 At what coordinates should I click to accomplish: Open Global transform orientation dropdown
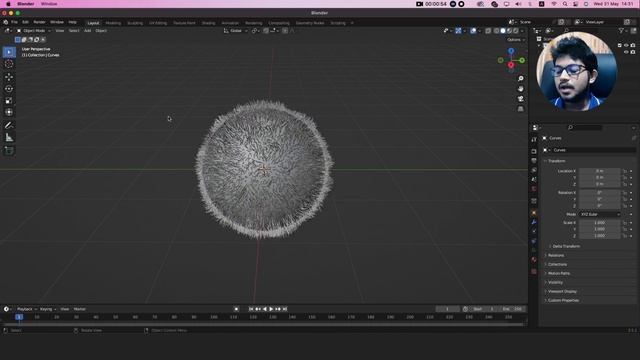click(236, 31)
